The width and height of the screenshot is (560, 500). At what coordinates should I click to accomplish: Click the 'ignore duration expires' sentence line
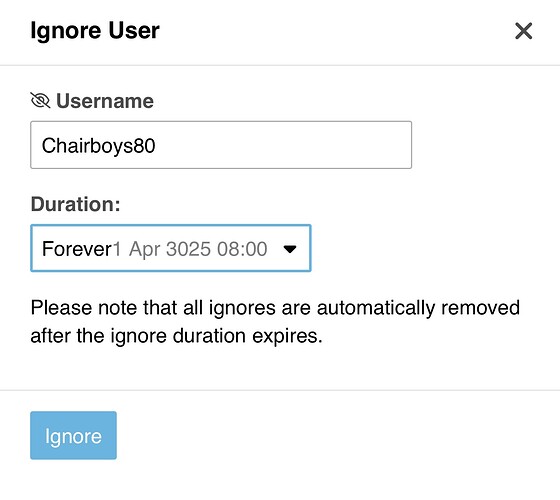[176, 336]
